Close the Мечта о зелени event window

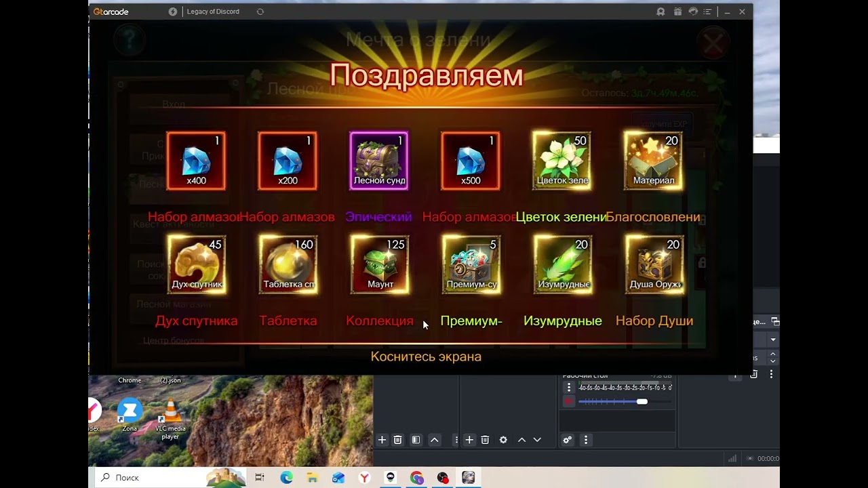coord(713,44)
